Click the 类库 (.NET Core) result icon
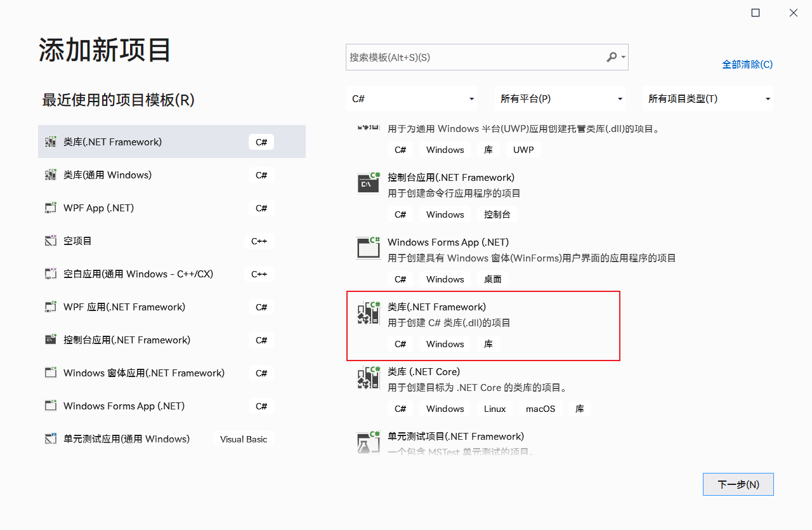 coord(369,377)
